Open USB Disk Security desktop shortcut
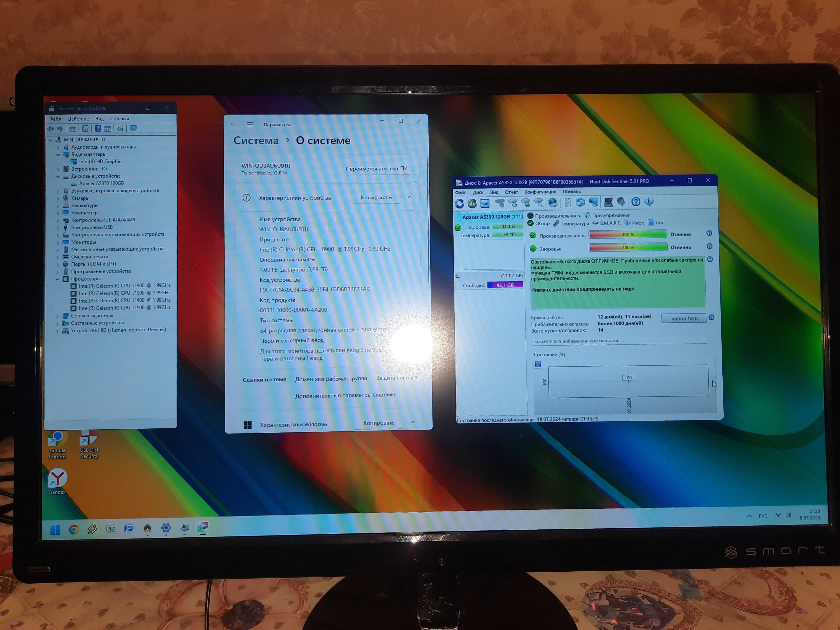840x630 pixels. coord(89,445)
